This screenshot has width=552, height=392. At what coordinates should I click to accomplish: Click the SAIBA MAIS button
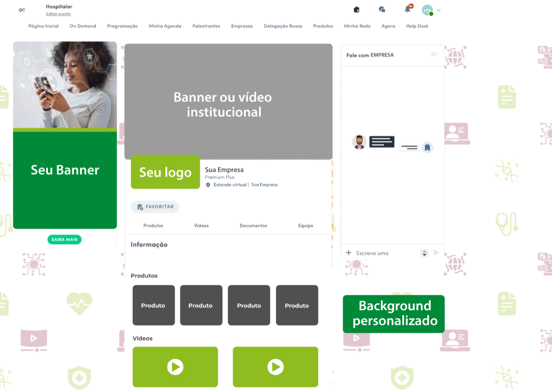click(64, 239)
